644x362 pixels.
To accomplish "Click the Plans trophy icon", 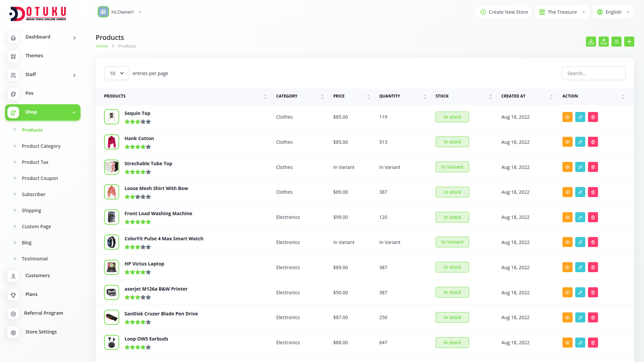I will [13, 295].
